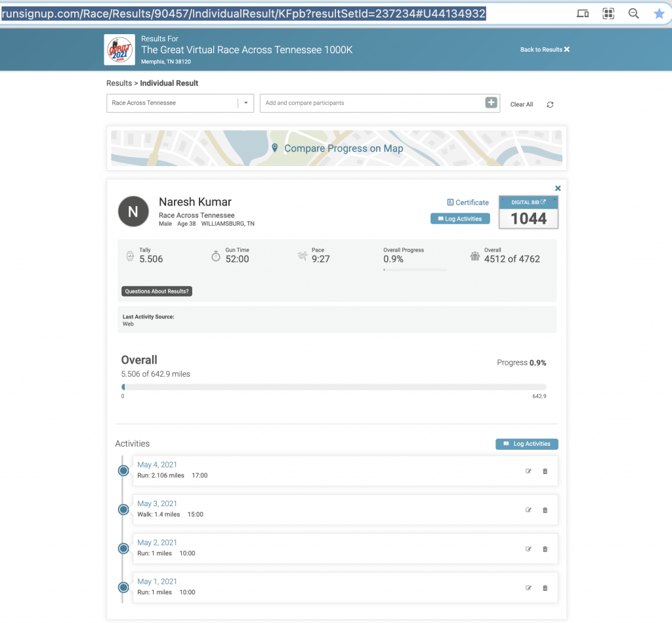Viewport: 672px width, 623px height.
Task: Click the May 4 timeline marker
Action: 123,471
